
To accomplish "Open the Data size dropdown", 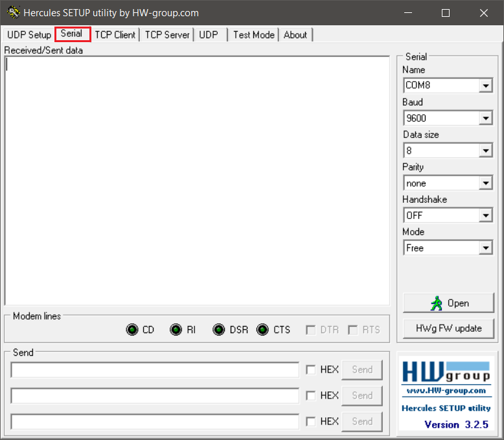I will pyautogui.click(x=448, y=150).
